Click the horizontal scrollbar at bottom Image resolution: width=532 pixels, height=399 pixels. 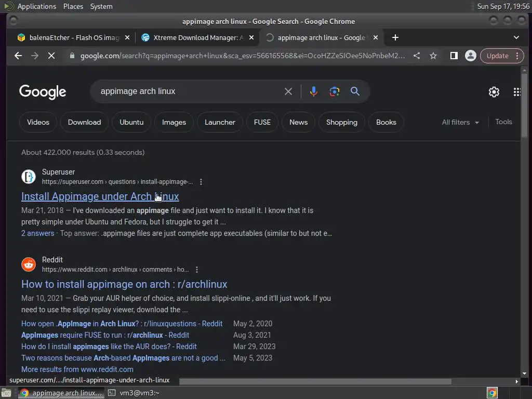click(315, 382)
